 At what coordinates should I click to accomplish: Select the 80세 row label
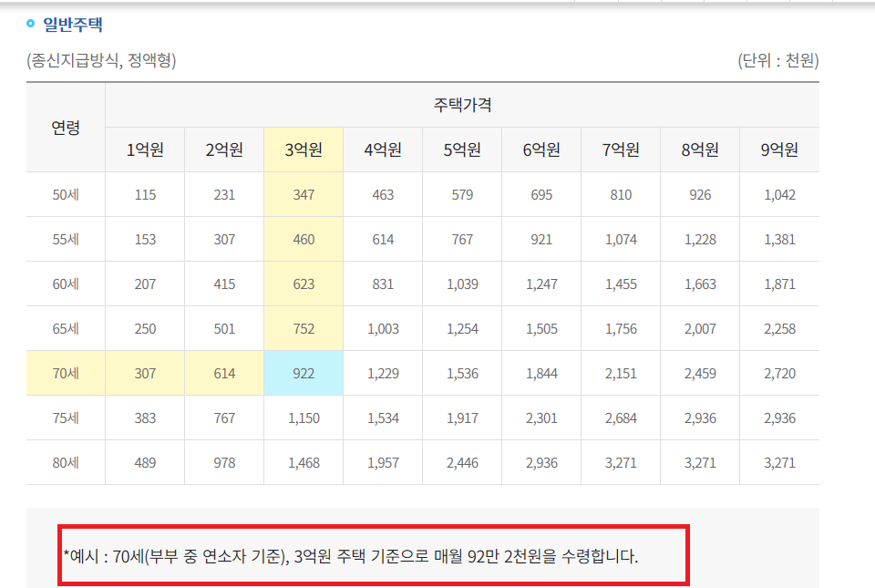click(x=66, y=462)
